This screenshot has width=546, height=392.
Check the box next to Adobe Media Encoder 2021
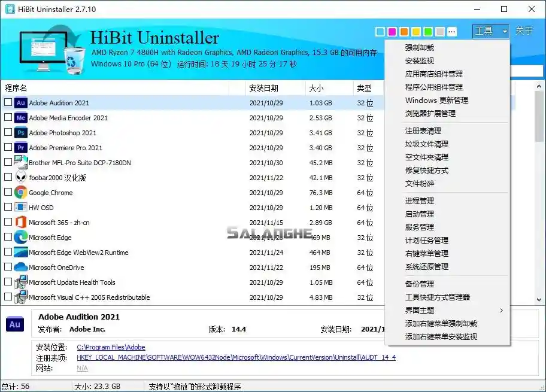coord(8,117)
